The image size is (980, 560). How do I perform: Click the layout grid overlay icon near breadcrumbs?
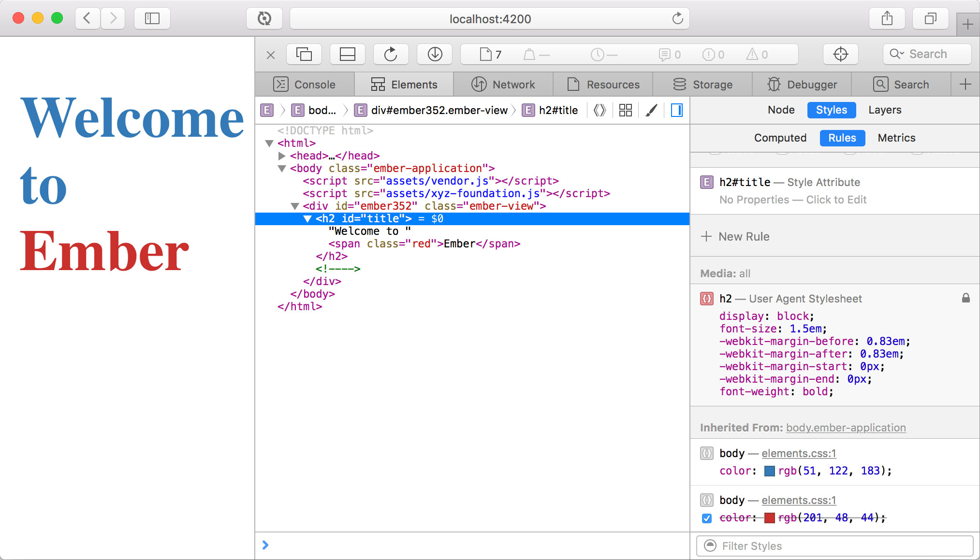point(625,110)
